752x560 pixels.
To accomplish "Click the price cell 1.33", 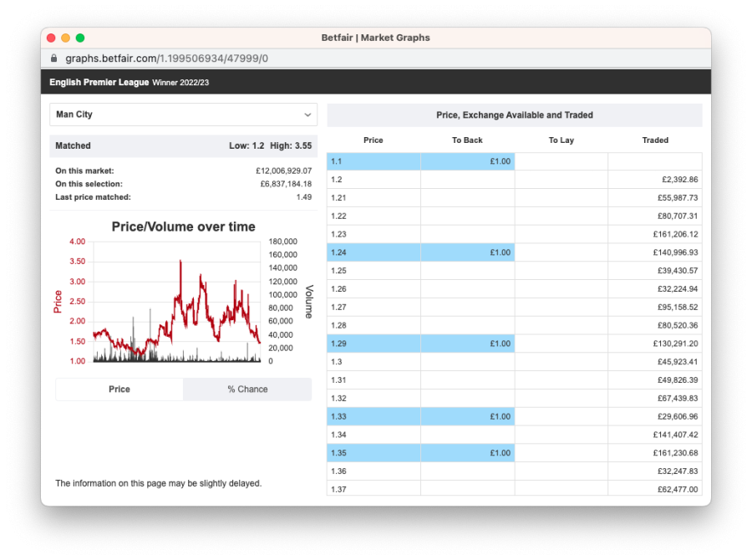I will pos(374,416).
